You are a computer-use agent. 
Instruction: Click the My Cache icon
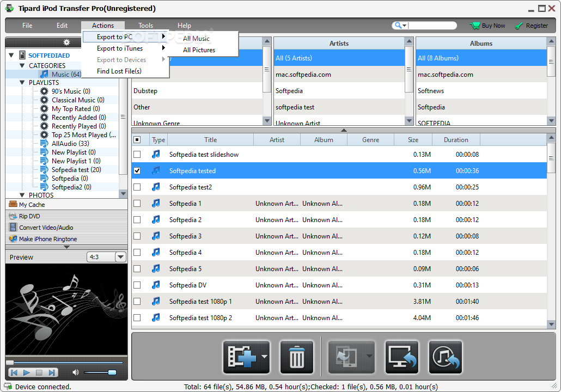click(x=13, y=204)
